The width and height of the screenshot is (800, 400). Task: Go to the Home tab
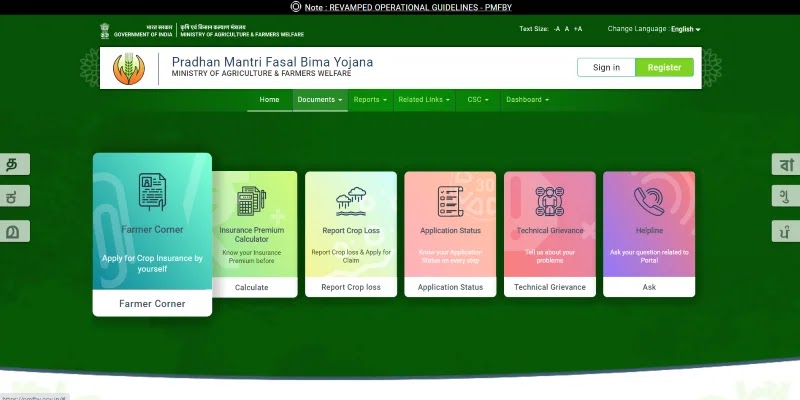coord(269,100)
